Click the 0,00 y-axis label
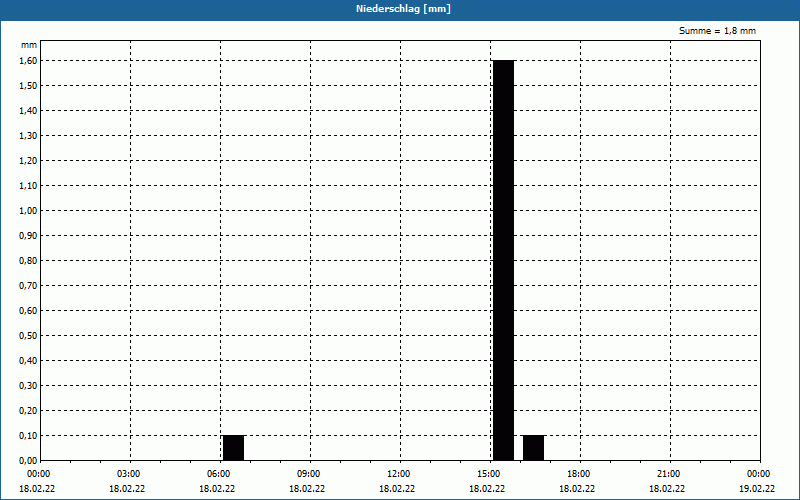The image size is (800, 500). (x=28, y=461)
